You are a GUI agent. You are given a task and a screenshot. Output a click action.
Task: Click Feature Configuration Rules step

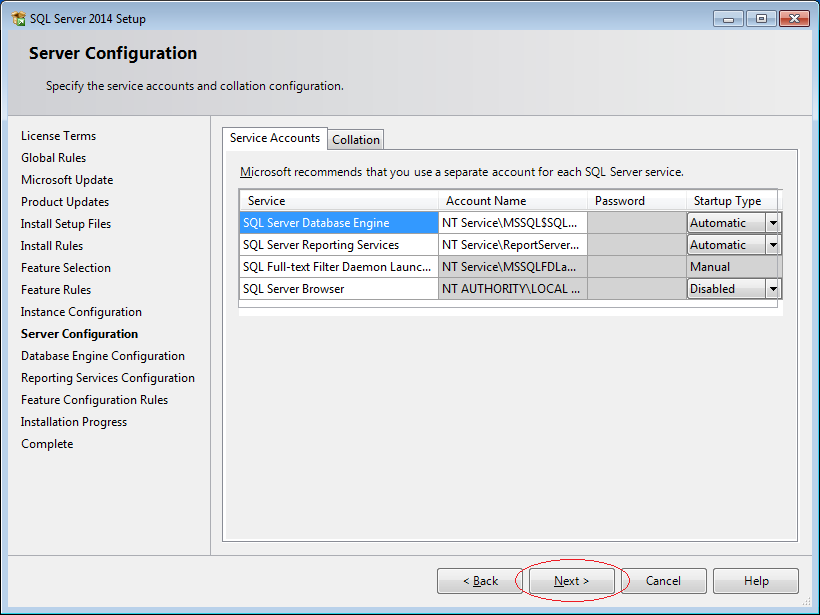point(95,400)
